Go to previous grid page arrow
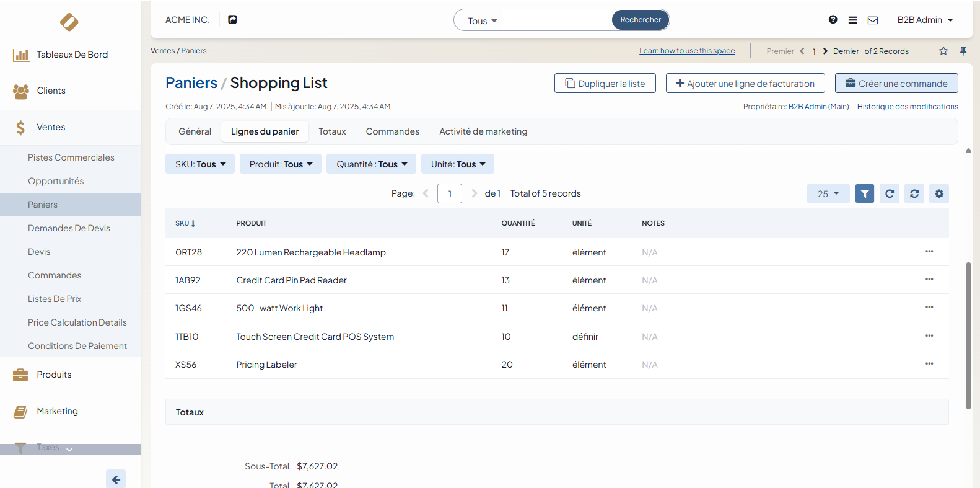This screenshot has height=488, width=980. coord(426,193)
